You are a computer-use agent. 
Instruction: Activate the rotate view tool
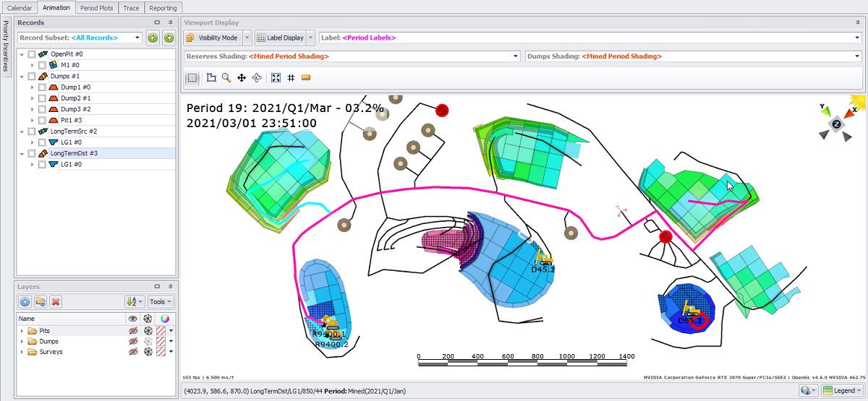point(257,78)
